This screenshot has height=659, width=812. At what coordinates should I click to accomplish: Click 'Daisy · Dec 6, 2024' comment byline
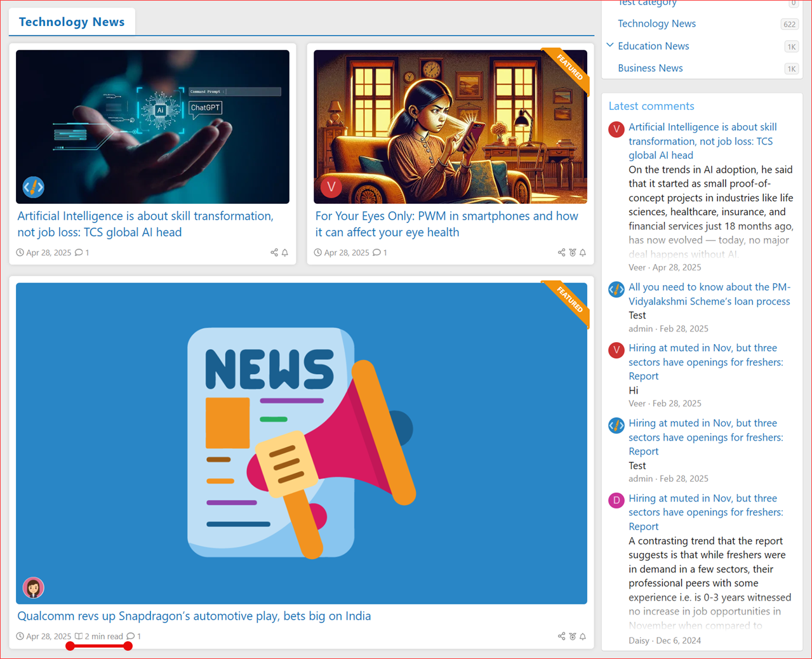pos(665,641)
